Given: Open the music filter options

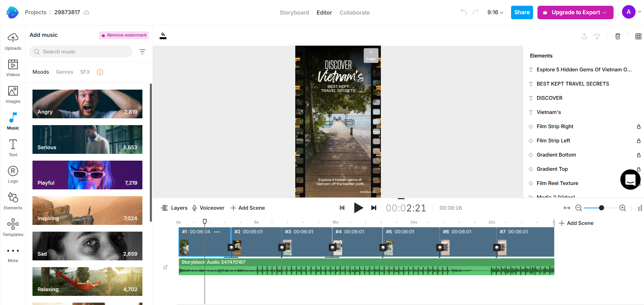Looking at the screenshot, I should coord(142,51).
